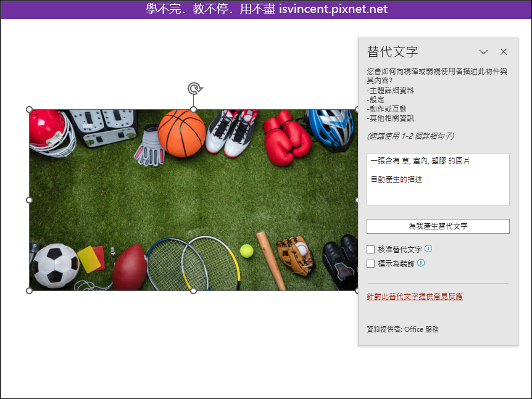
Task: Click the rotation handle above the image
Action: click(x=195, y=88)
